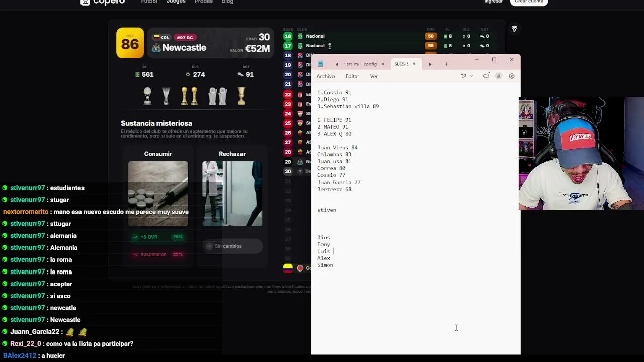
Task: Click the 'Sustancia misteriosa' heading
Action: pyautogui.click(x=156, y=123)
